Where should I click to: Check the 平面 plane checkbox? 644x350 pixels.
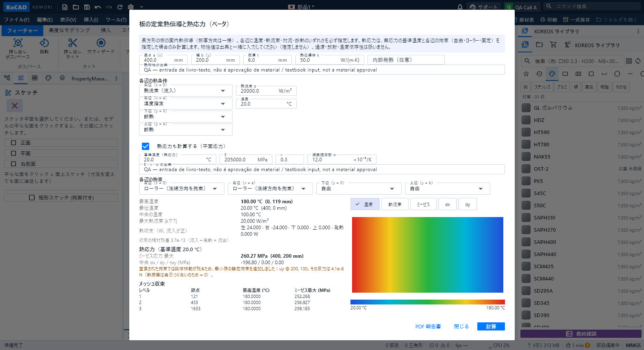[x=13, y=153]
